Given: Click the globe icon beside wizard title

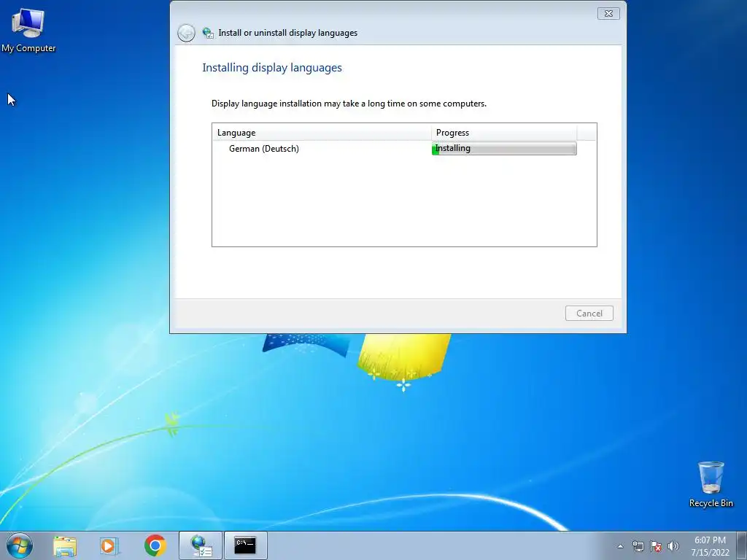Looking at the screenshot, I should pyautogui.click(x=208, y=33).
